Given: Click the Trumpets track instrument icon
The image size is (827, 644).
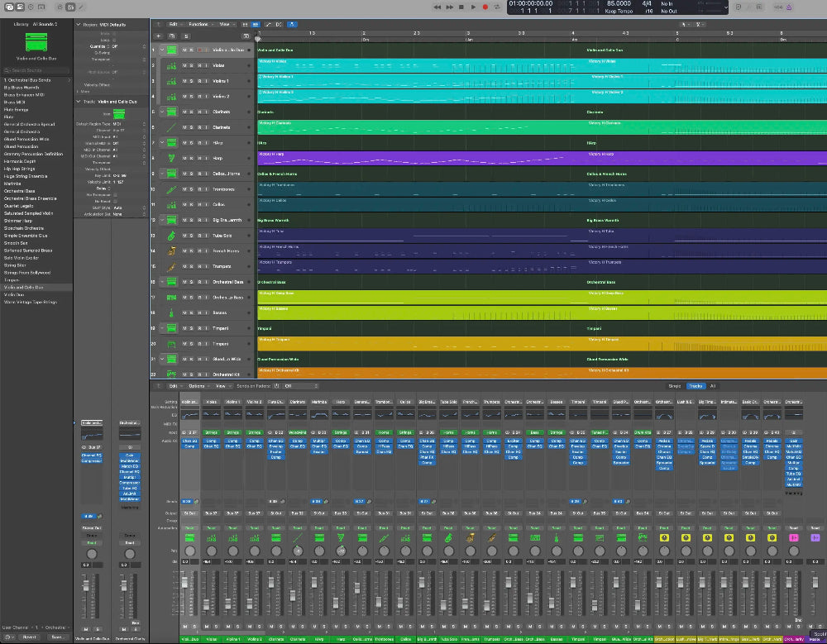Looking at the screenshot, I should click(x=171, y=267).
